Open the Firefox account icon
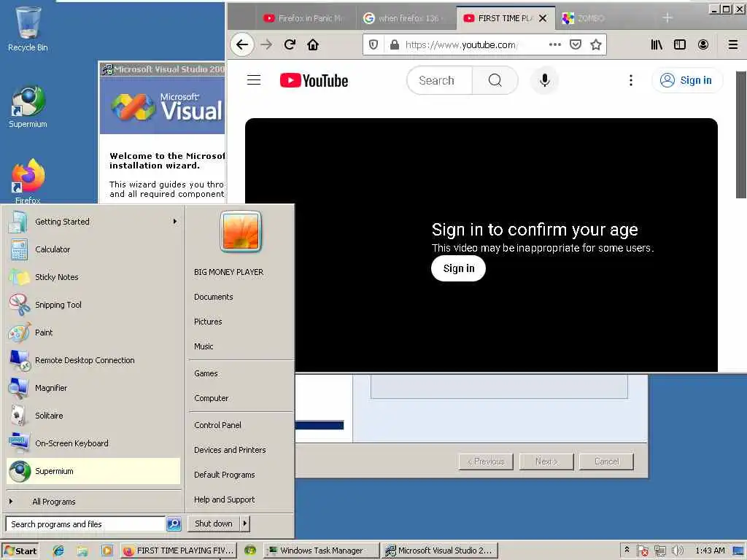747x560 pixels. point(703,44)
